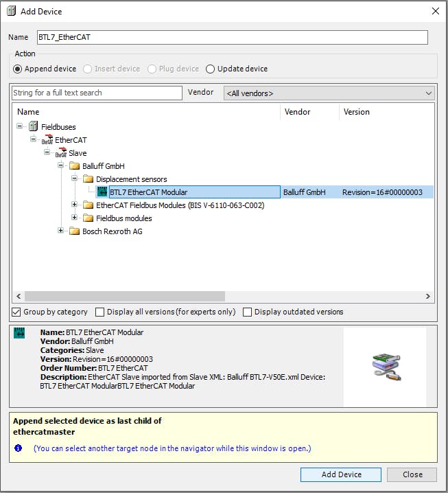
Task: Select the Insert device radio button
Action: [x=87, y=69]
